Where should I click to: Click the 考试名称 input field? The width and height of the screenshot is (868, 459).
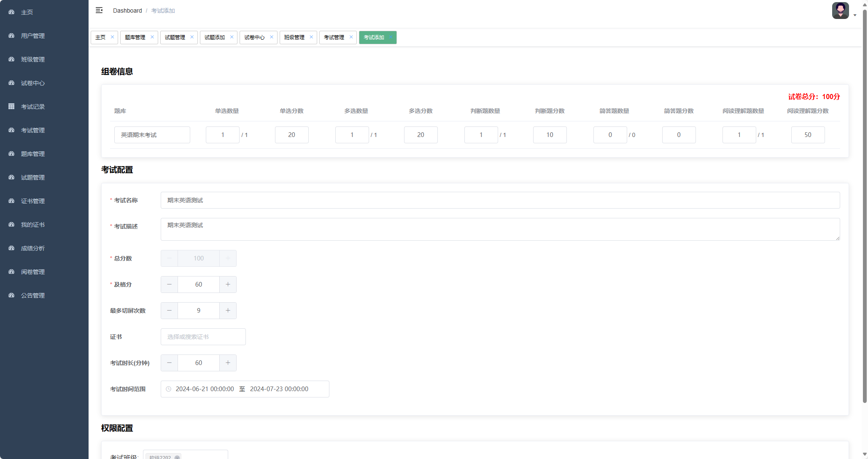tap(500, 200)
